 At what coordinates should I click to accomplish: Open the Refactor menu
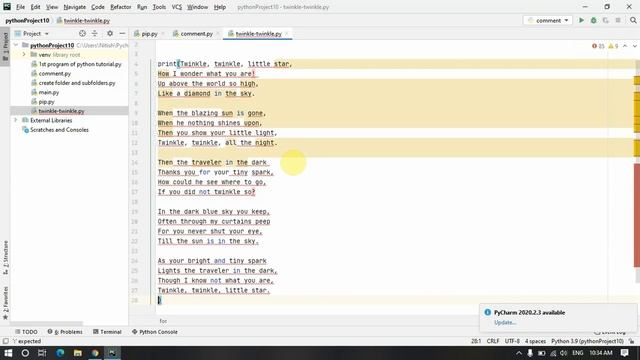click(x=121, y=7)
